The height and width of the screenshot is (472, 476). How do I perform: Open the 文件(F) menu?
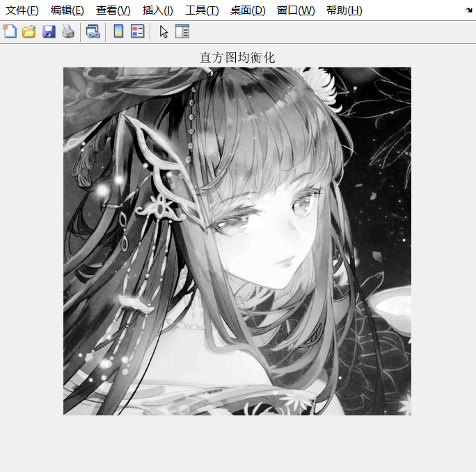pos(22,10)
